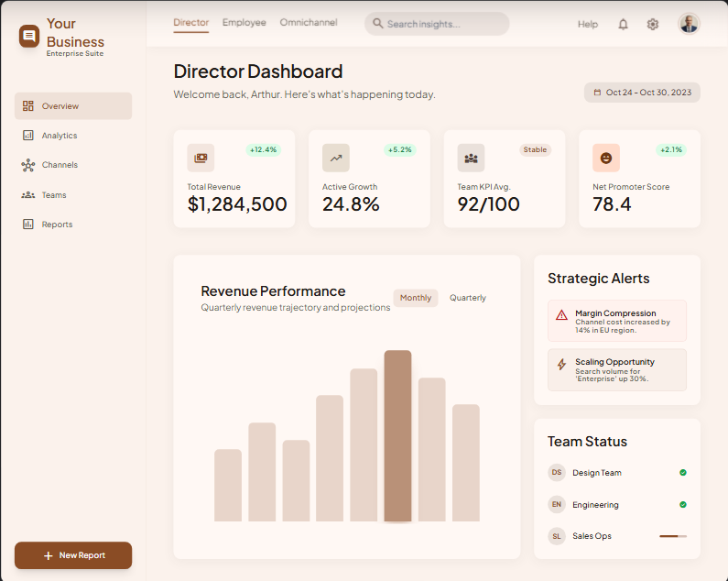Click Design Team green status check

(x=683, y=472)
